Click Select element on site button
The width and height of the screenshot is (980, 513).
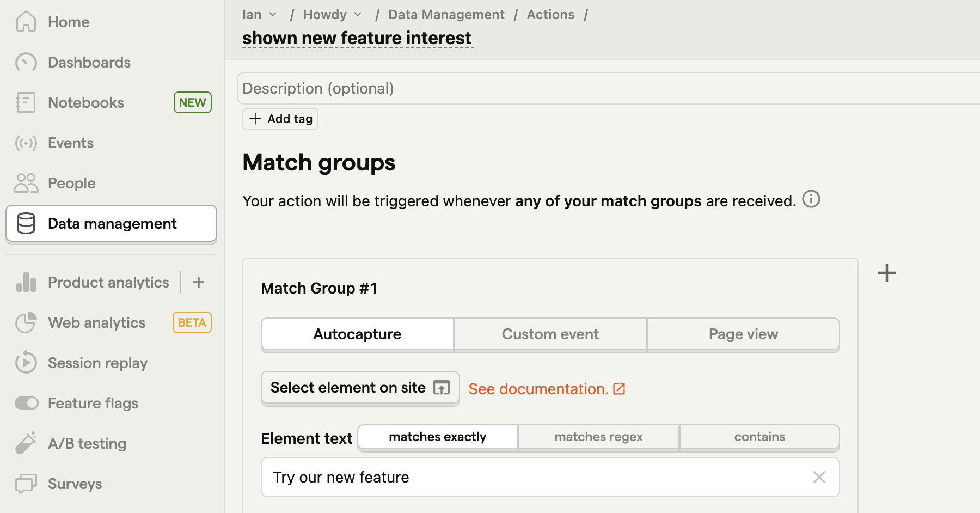click(x=360, y=388)
